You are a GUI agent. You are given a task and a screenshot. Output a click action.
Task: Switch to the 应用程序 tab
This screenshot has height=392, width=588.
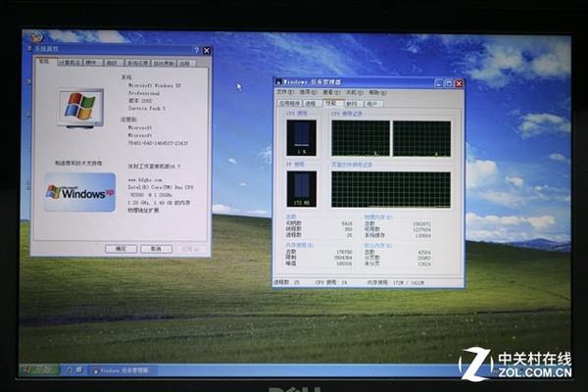click(289, 102)
